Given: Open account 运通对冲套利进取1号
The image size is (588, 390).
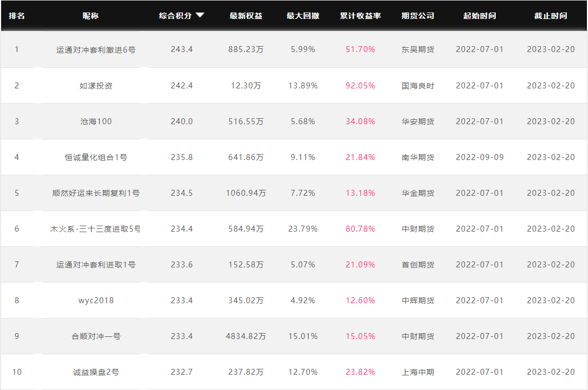Looking at the screenshot, I should 96,265.
